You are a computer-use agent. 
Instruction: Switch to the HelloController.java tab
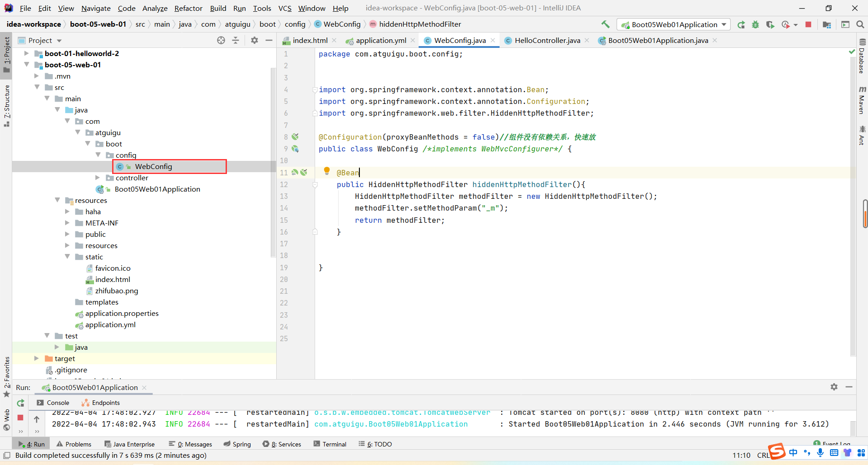click(x=547, y=40)
